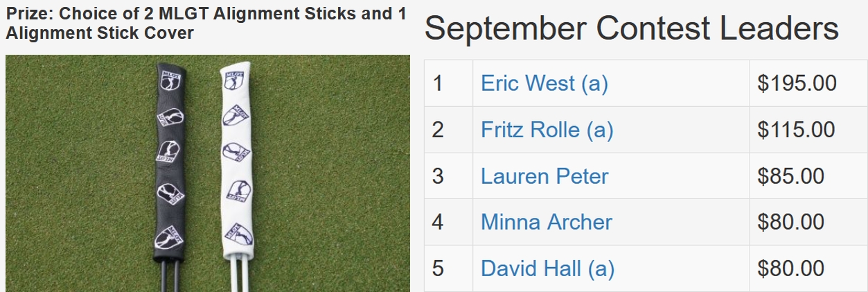This screenshot has width=868, height=292.
Task: Click rank number 1 in leaders table
Action: coord(437,83)
